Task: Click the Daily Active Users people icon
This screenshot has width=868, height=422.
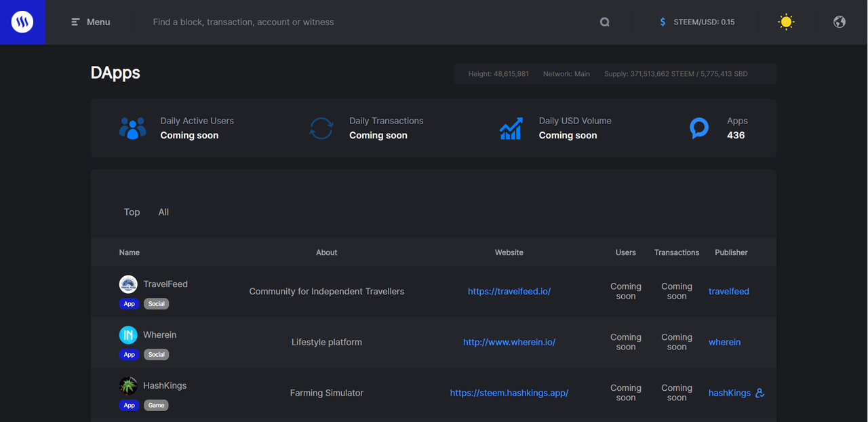Action: (x=133, y=128)
